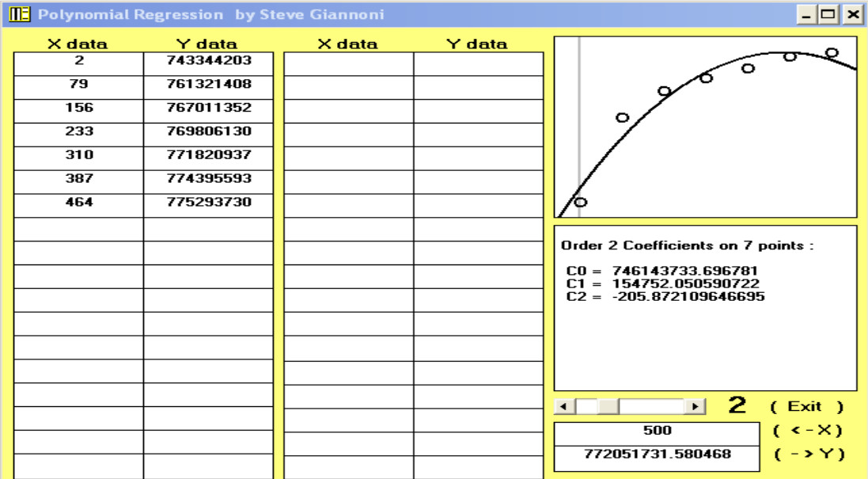This screenshot has width=868, height=479.
Task: Click the scrollbar left arrow for order
Action: click(564, 406)
